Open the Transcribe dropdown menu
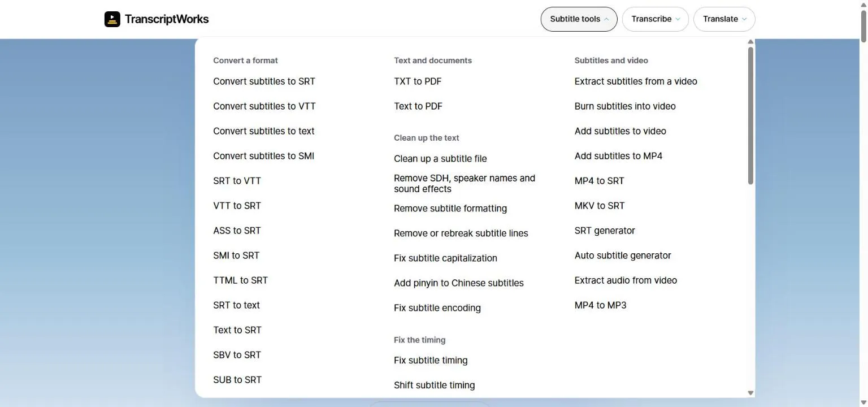Image resolution: width=868 pixels, height=407 pixels. click(655, 19)
